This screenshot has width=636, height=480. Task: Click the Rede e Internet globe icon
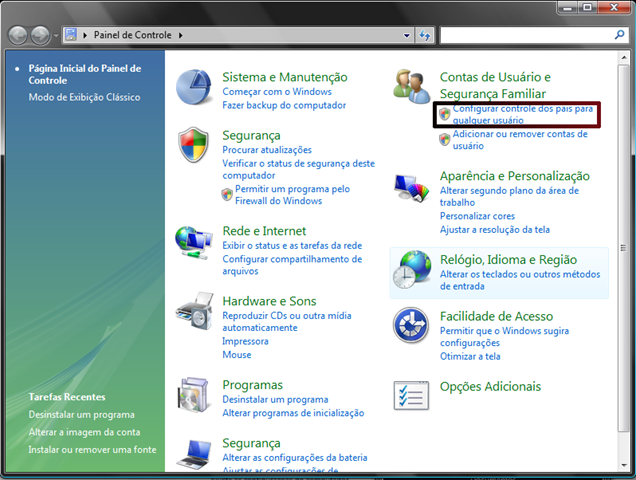(x=193, y=243)
